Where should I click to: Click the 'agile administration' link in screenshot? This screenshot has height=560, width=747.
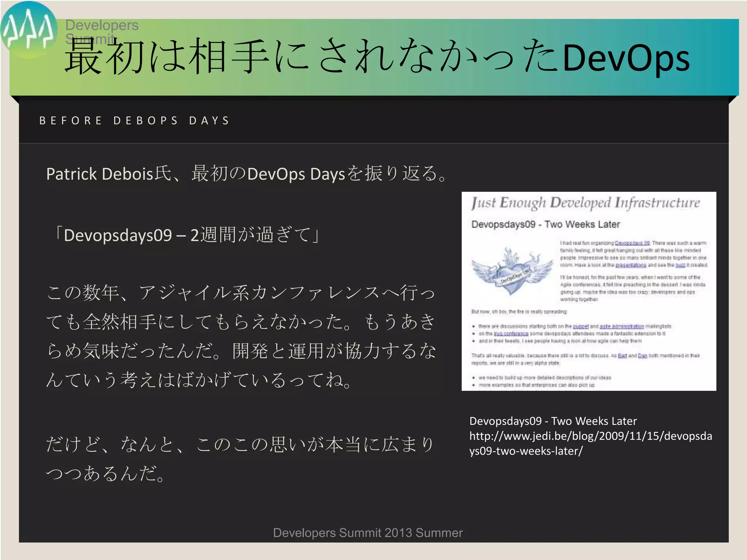tap(622, 326)
